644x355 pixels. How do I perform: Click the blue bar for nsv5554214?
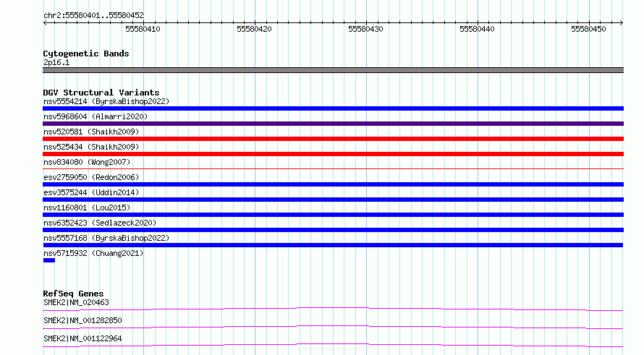(x=333, y=108)
